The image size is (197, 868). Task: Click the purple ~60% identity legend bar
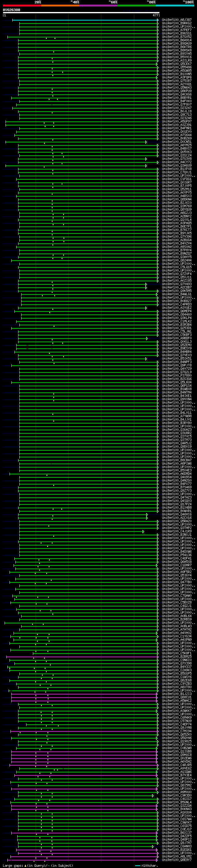[98, 6]
